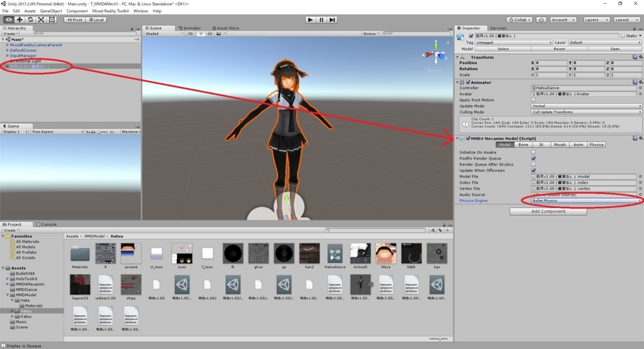
Task: Open Shaded draw mode dropdown
Action: coord(164,34)
